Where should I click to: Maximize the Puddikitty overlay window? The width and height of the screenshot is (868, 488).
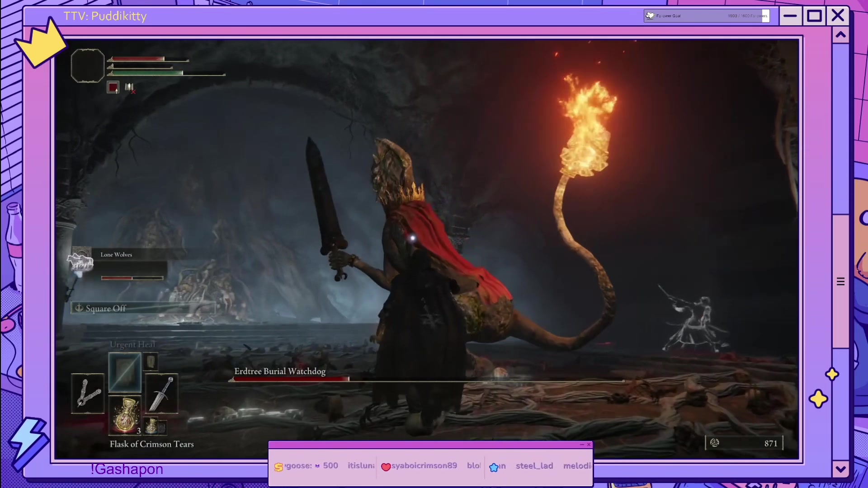pyautogui.click(x=814, y=16)
